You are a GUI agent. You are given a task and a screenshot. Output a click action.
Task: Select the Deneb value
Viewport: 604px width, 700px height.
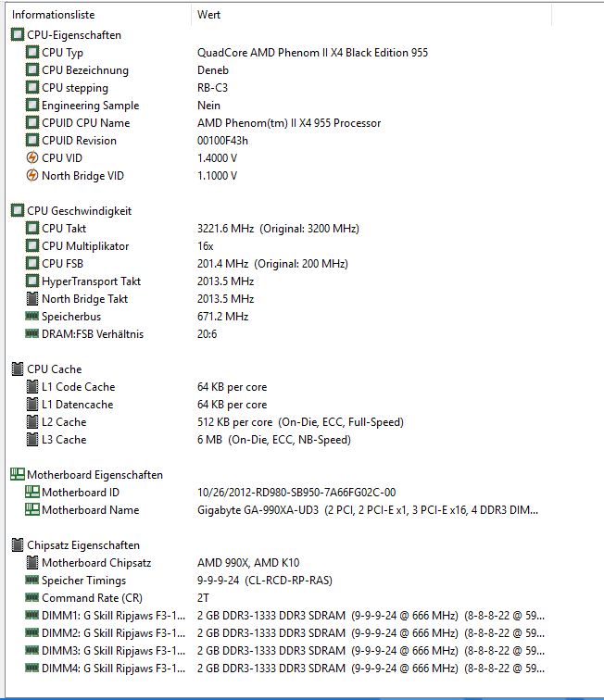pos(213,70)
